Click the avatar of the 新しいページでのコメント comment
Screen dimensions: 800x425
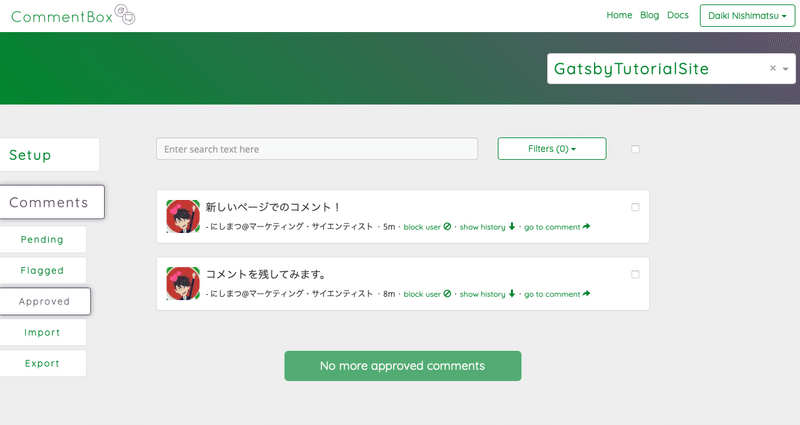tap(183, 216)
